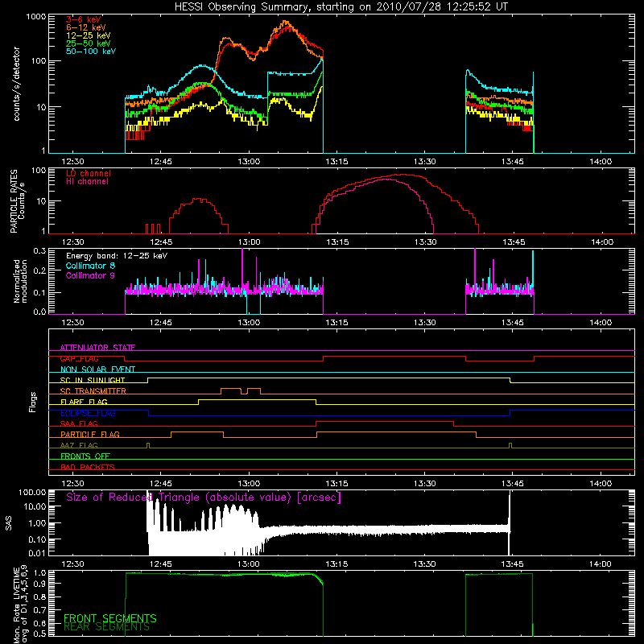Click the BAD_PACKETS flag label
The width and height of the screenshot is (644, 644).
coord(88,467)
